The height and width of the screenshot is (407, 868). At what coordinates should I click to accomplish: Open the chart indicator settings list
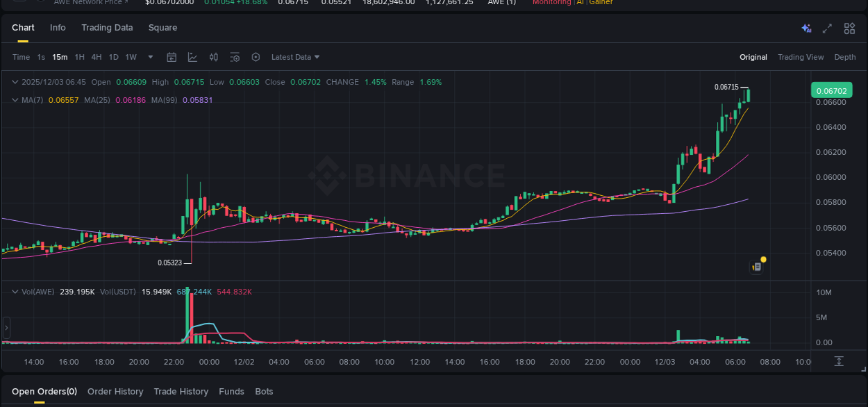[235, 57]
